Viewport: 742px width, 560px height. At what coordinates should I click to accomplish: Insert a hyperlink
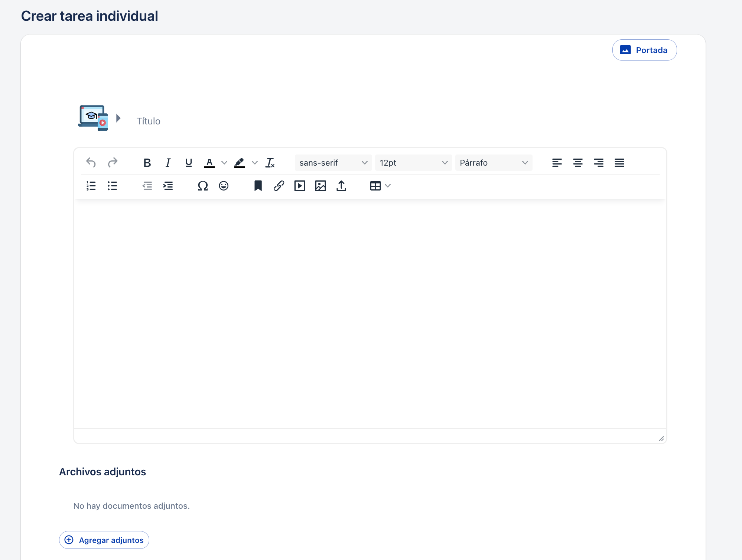tap(279, 186)
